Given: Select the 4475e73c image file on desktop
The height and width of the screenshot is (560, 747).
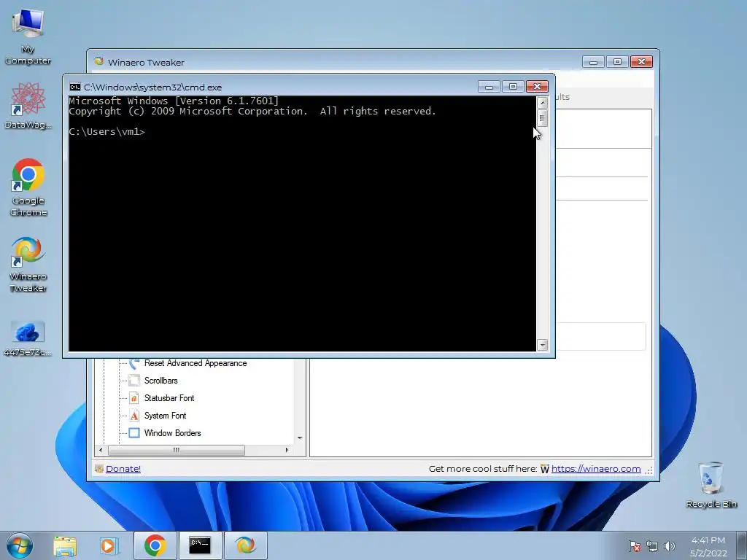Looking at the screenshot, I should [28, 339].
